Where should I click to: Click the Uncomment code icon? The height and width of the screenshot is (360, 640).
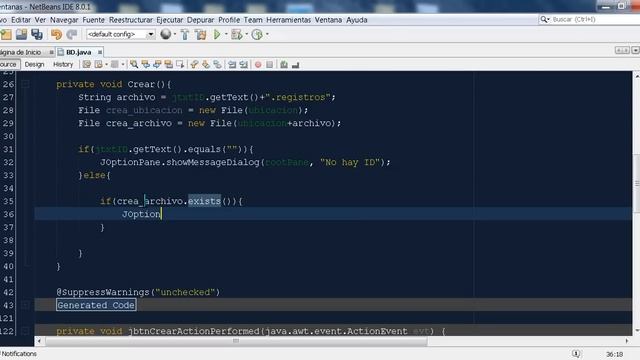pos(296,64)
